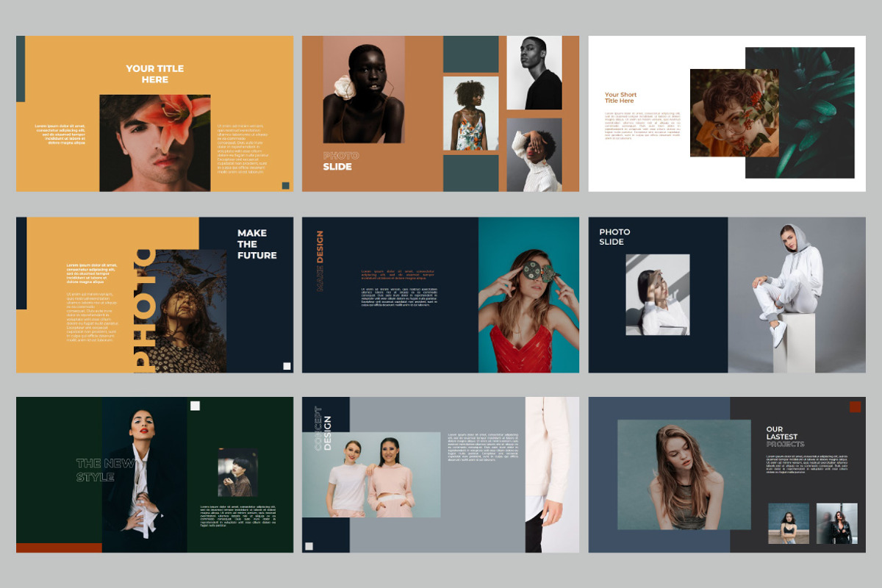Click the photo of man with orange lily
Image resolution: width=882 pixels, height=588 pixels.
click(155, 143)
